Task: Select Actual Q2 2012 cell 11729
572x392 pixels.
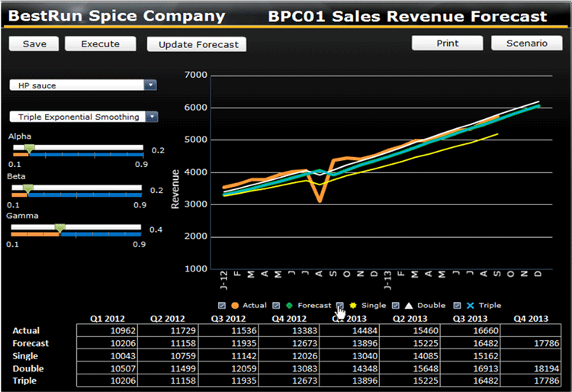Action: click(x=168, y=331)
